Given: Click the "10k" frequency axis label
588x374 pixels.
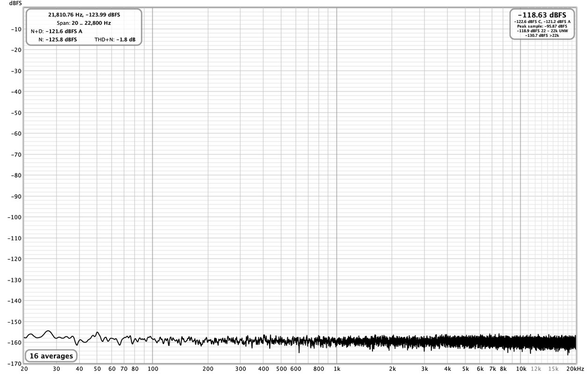Looking at the screenshot, I should click(x=521, y=369).
